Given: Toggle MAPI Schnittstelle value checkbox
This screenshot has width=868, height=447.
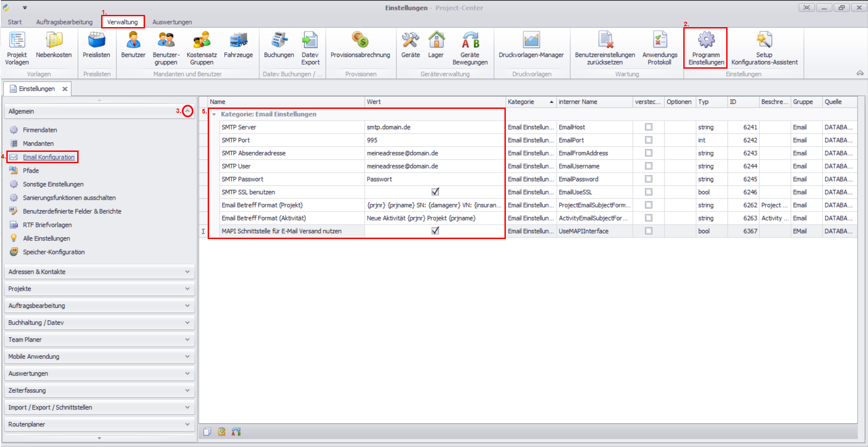Looking at the screenshot, I should [435, 231].
